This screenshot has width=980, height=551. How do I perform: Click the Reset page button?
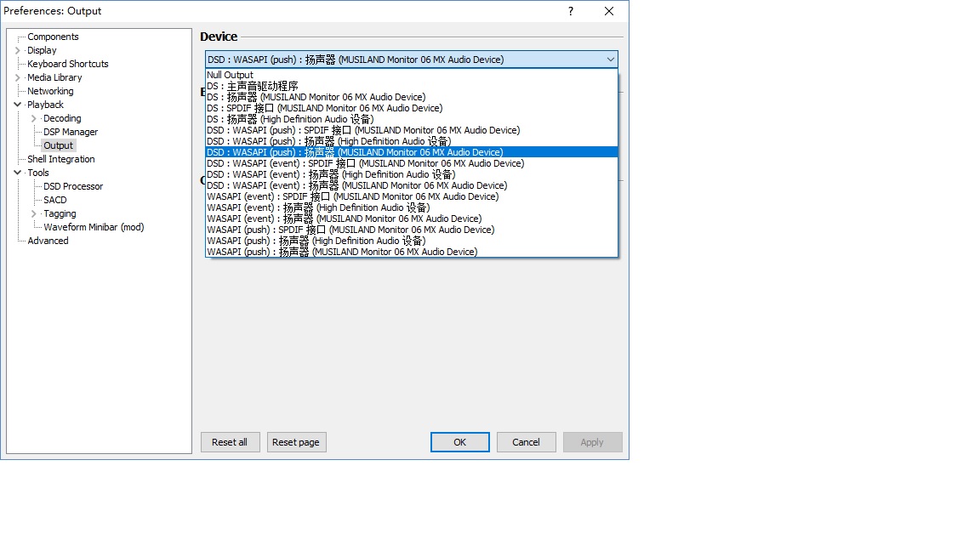click(296, 442)
